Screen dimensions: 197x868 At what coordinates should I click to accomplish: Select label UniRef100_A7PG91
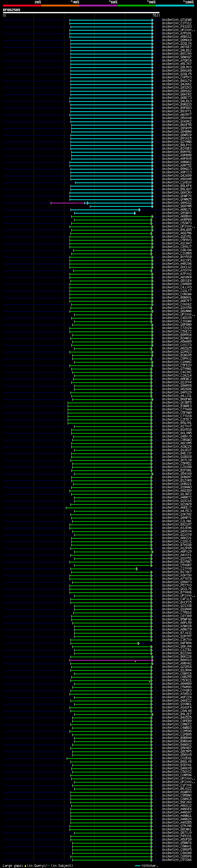pyautogui.click(x=177, y=33)
